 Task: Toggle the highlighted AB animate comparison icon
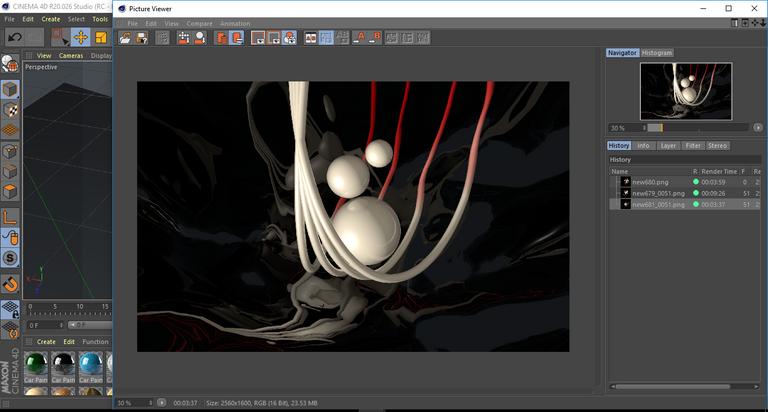click(326, 38)
